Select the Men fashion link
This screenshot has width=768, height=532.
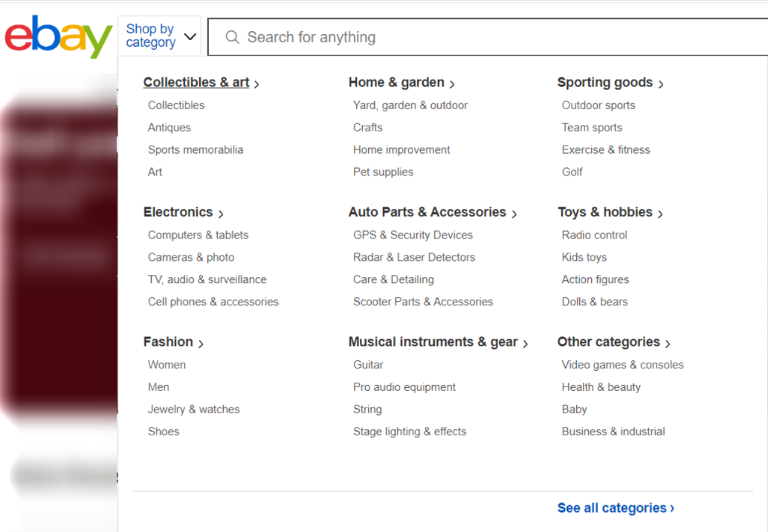(x=158, y=386)
